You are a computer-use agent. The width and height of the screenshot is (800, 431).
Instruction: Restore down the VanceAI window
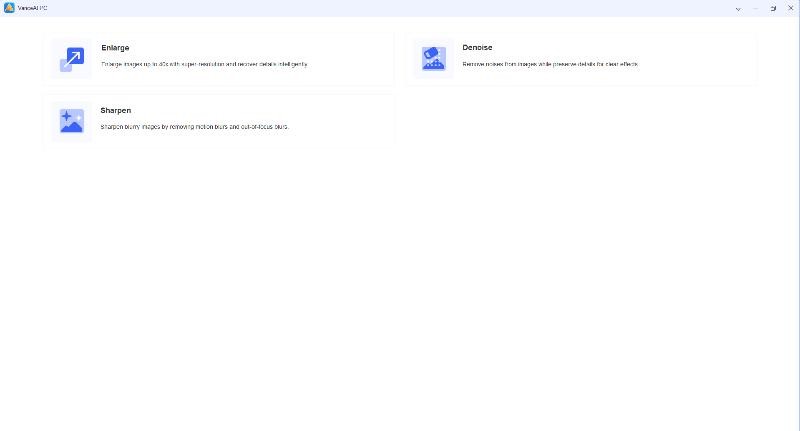tap(773, 9)
